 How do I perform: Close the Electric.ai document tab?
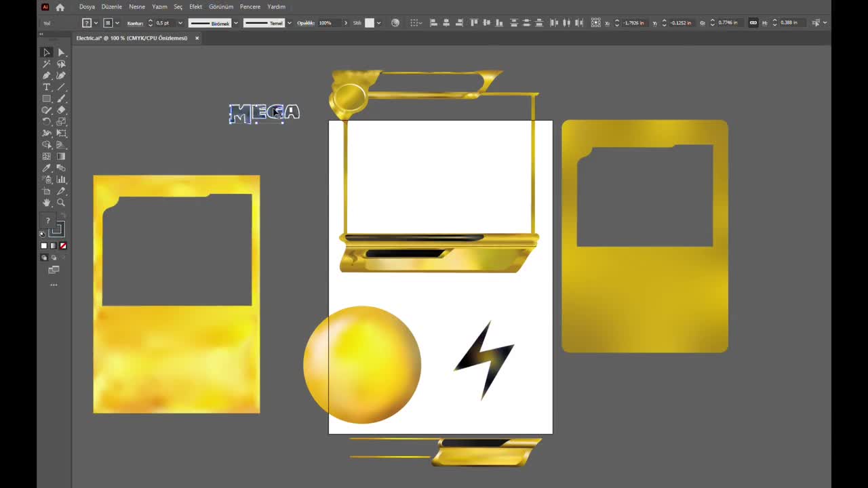coord(197,38)
